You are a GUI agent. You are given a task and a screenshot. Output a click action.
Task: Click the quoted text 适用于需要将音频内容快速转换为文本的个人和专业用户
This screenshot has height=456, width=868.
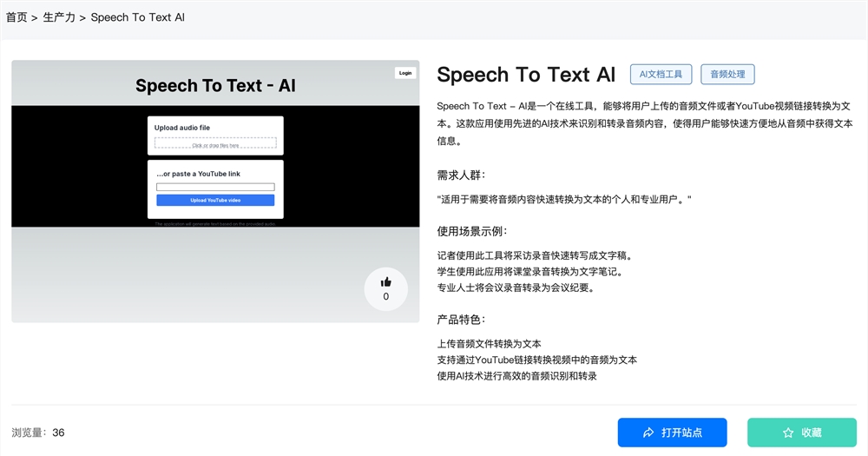tap(564, 200)
